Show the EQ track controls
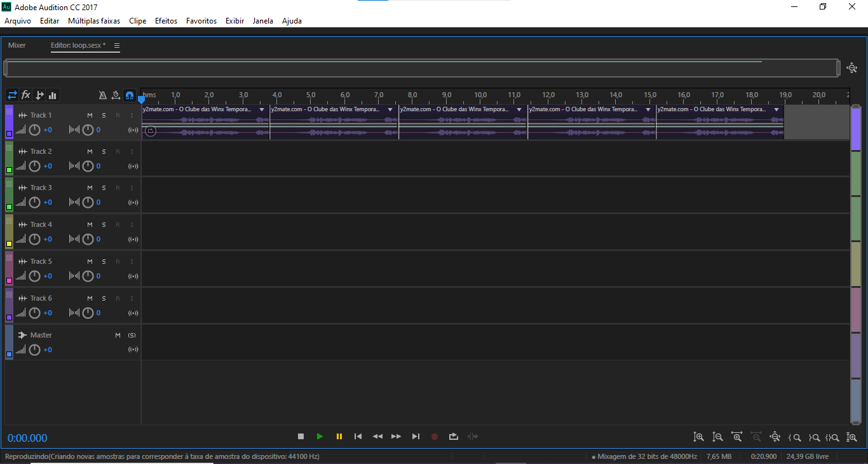This screenshot has width=868, height=464. pyautogui.click(x=53, y=95)
